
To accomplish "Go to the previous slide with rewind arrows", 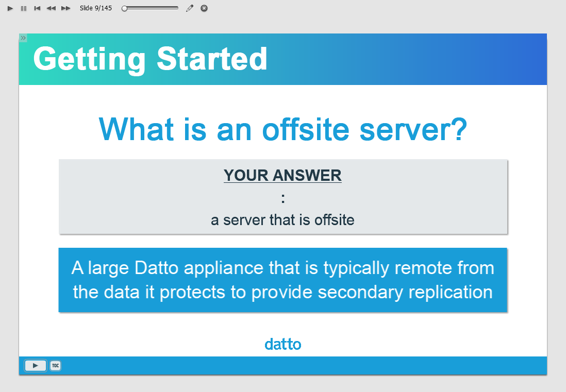I will pyautogui.click(x=51, y=8).
